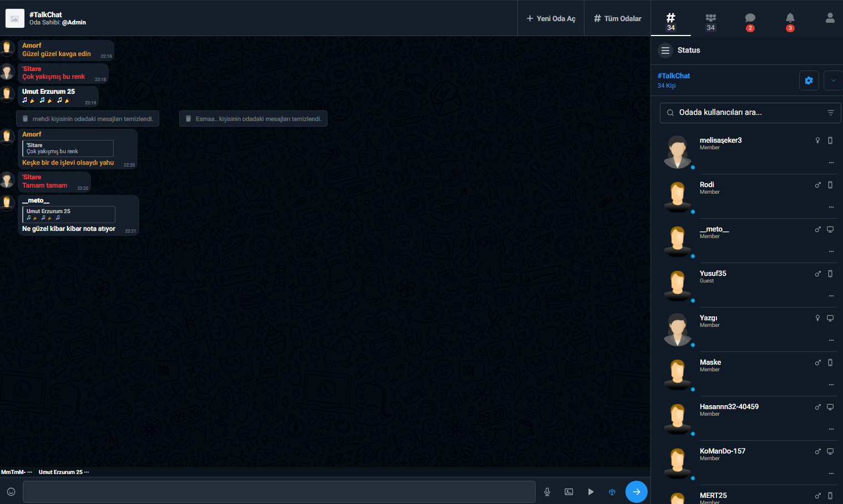843x504 pixels.
Task: Open user list filter icon
Action: (831, 113)
